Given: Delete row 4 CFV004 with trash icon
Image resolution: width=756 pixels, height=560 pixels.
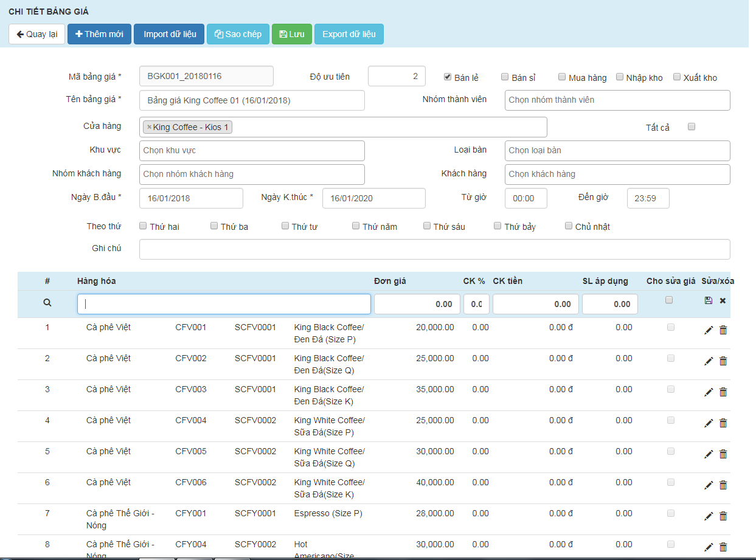Looking at the screenshot, I should [x=723, y=423].
